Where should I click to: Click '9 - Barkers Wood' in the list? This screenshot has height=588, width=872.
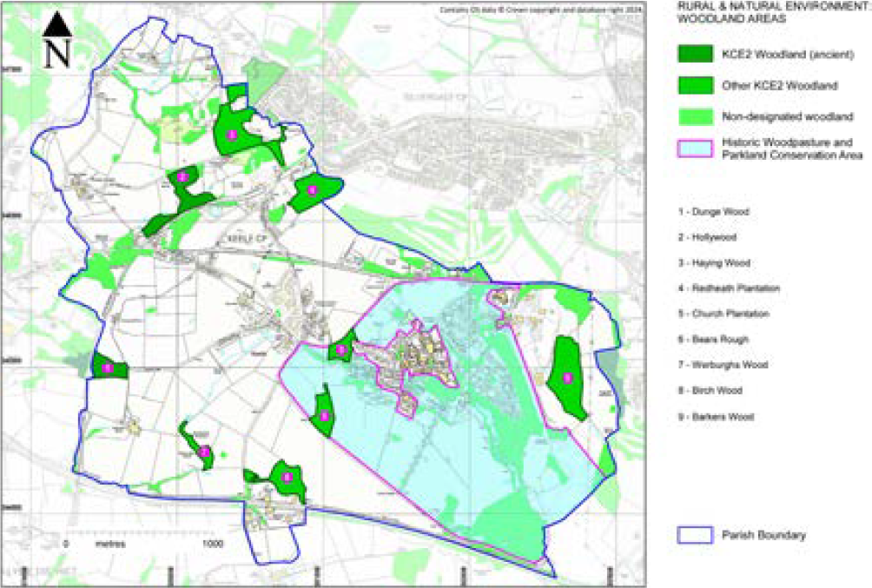(716, 417)
